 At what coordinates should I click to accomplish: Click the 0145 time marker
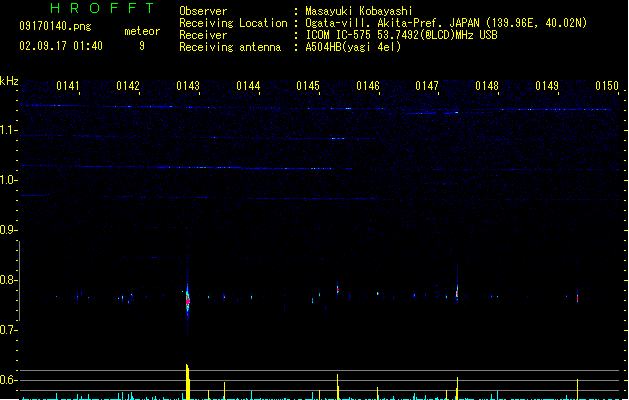pos(308,86)
